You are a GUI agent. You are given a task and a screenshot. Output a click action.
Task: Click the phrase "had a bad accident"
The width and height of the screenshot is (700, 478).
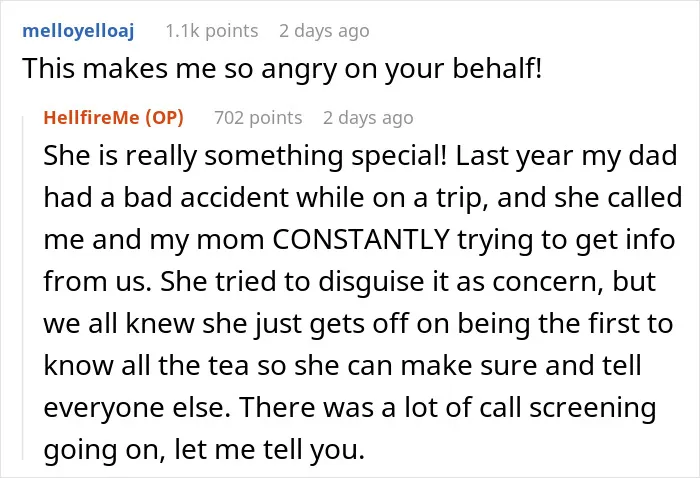[x=167, y=197]
